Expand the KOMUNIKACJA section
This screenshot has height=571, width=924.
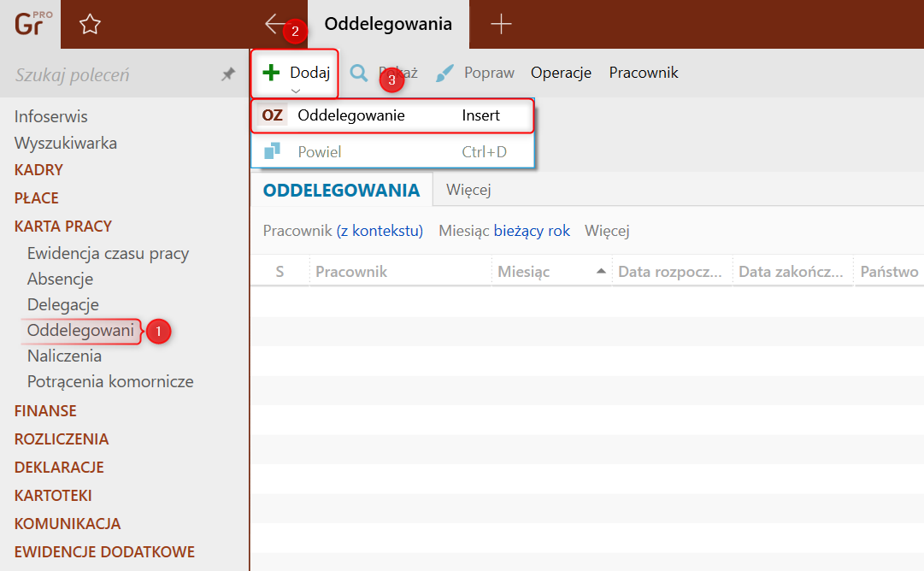click(68, 524)
